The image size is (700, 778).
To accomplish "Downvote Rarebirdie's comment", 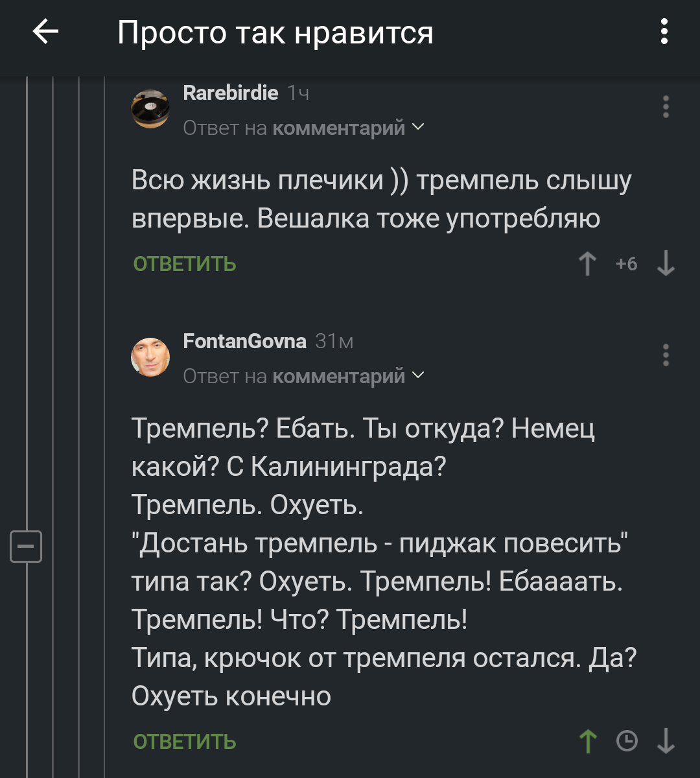I will pyautogui.click(x=666, y=264).
